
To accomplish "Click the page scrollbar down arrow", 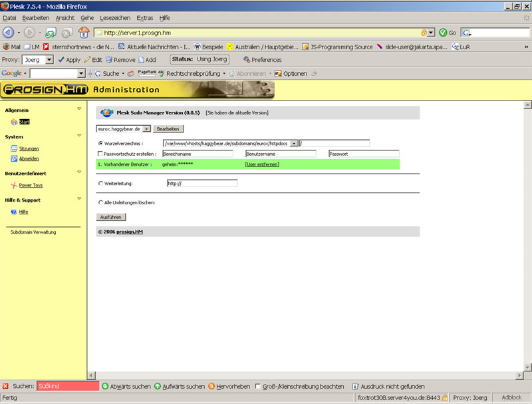I will pyautogui.click(x=527, y=367).
